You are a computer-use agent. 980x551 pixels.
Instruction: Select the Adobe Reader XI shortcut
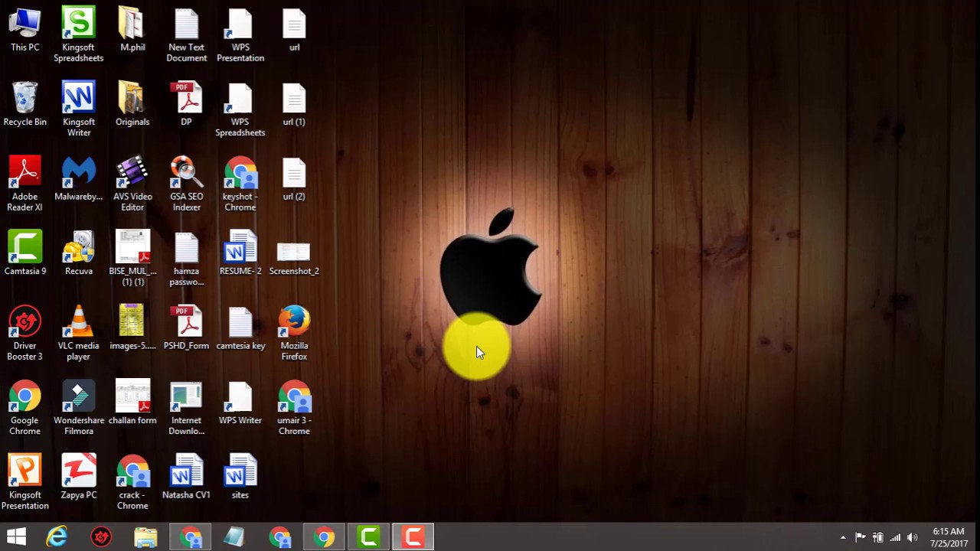(24, 184)
